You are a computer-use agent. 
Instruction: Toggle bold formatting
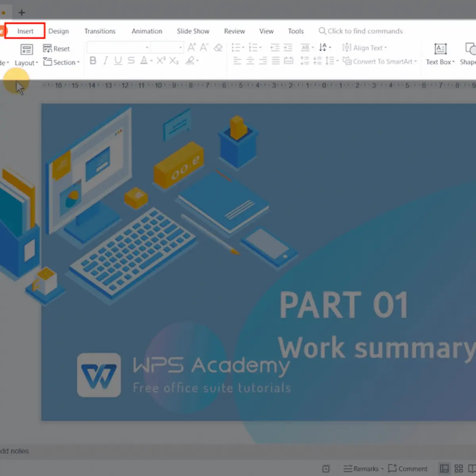(x=93, y=61)
